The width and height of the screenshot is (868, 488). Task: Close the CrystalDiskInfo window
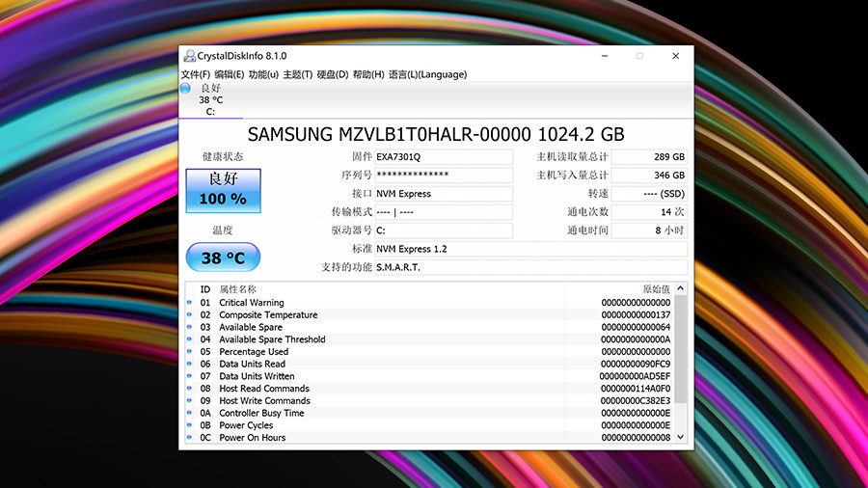675,56
